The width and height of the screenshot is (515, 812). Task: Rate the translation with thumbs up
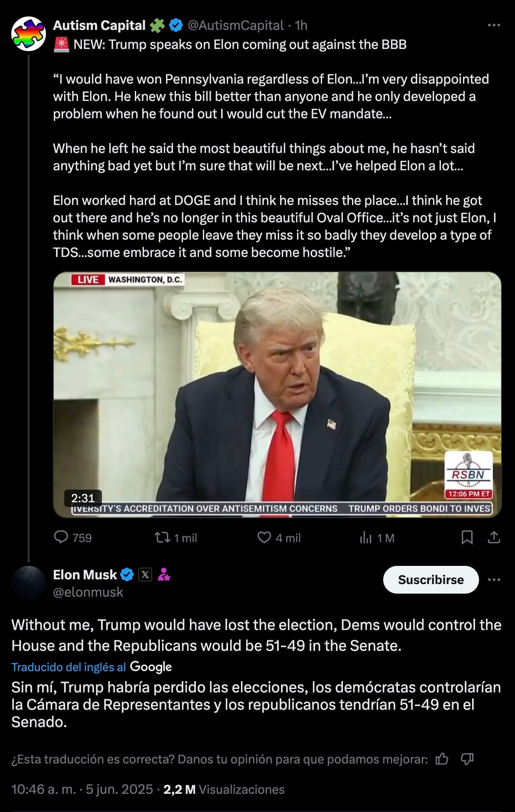tap(442, 759)
